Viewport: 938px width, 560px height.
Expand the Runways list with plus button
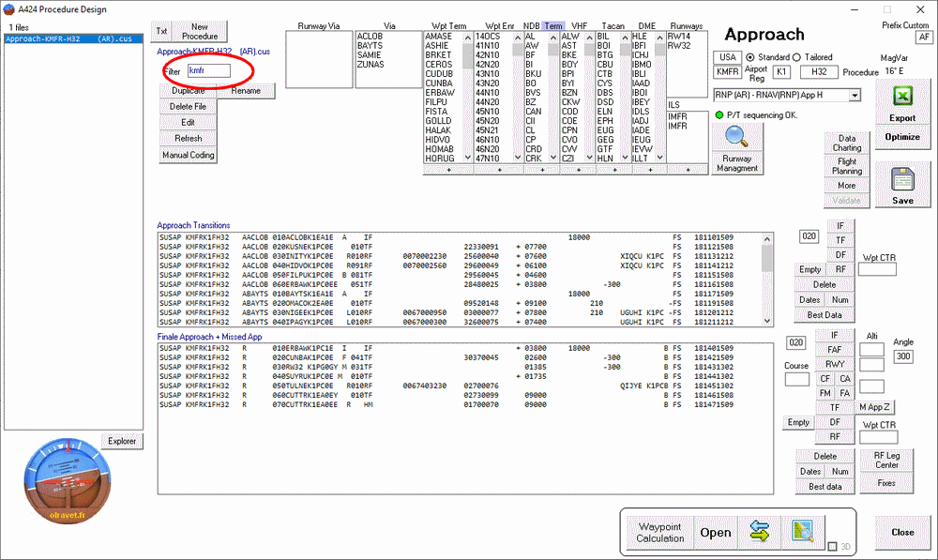pyautogui.click(x=687, y=170)
